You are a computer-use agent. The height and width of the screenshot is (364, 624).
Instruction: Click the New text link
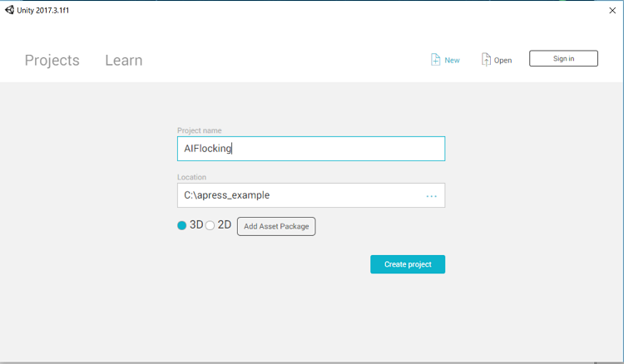(x=452, y=61)
